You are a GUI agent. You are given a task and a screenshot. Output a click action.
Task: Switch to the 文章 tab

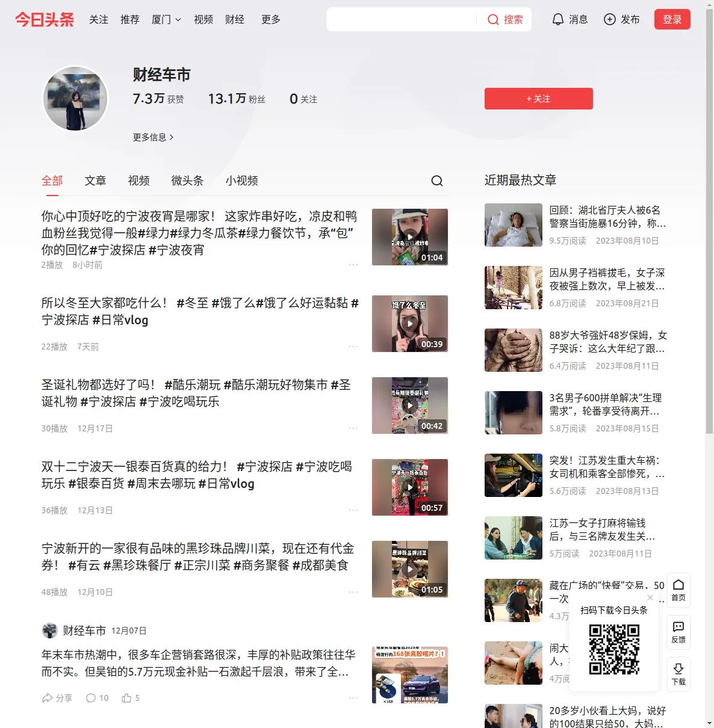96,180
